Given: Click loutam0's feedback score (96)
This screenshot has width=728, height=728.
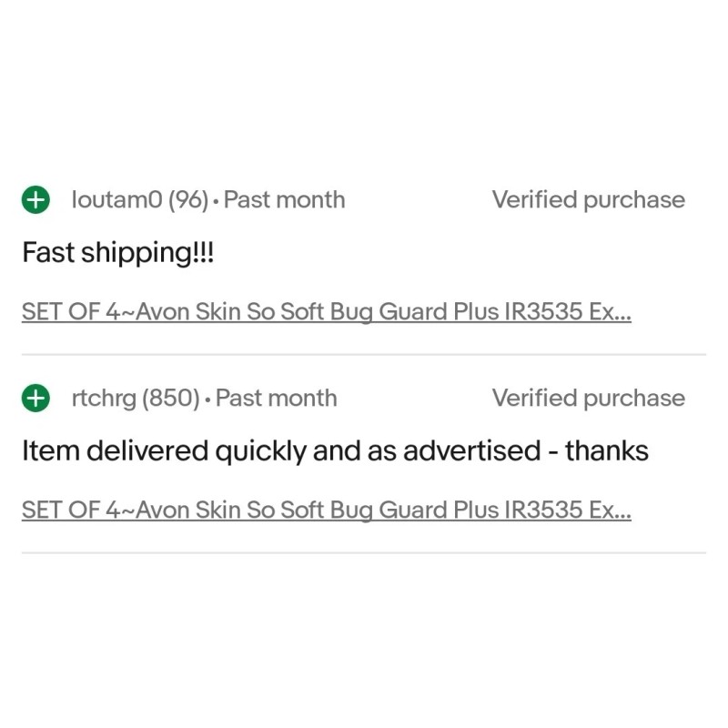Looking at the screenshot, I should point(188,199).
